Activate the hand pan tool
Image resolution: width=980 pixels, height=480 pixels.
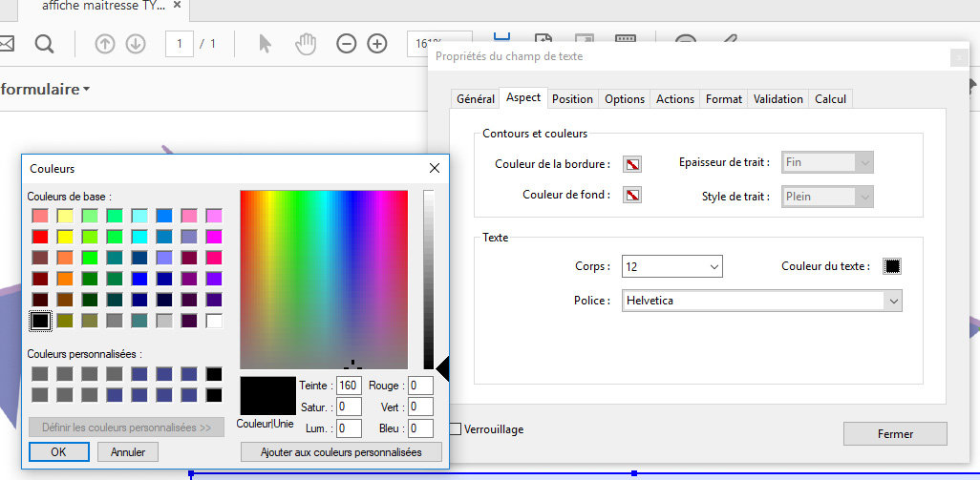pos(305,44)
